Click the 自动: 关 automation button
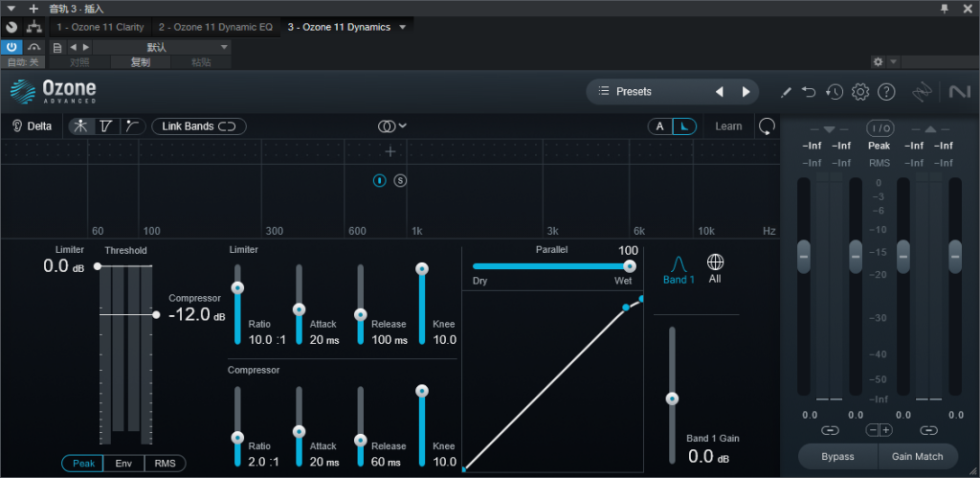The width and height of the screenshot is (980, 478). pyautogui.click(x=23, y=62)
